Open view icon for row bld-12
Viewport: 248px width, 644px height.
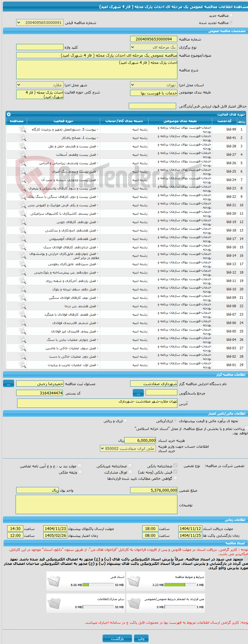pyautogui.click(x=22, y=272)
